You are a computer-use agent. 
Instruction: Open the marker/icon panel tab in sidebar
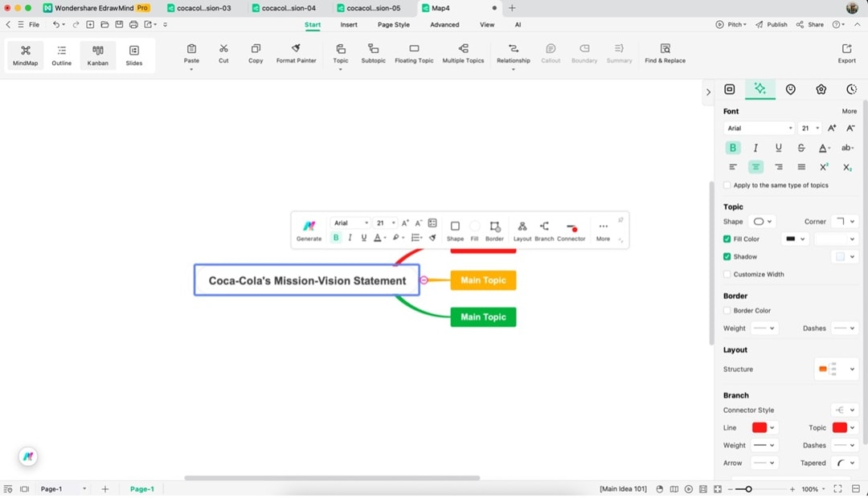[x=791, y=89]
